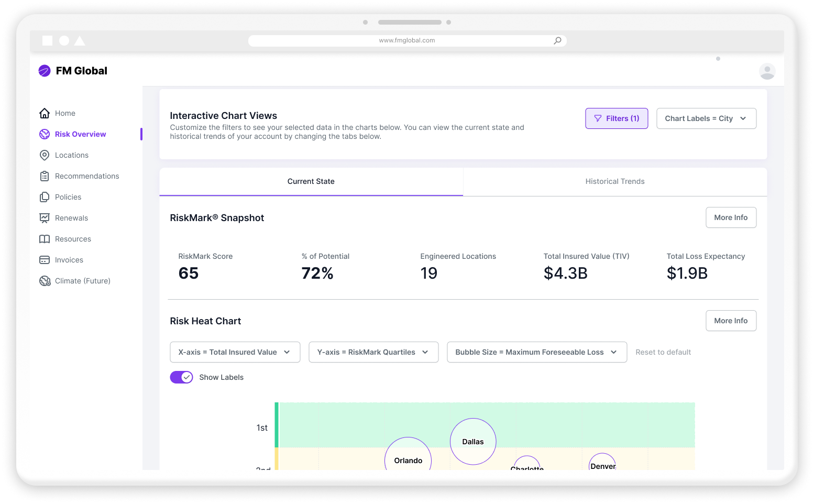
Task: Click the Renewals chart icon
Action: coord(45,218)
